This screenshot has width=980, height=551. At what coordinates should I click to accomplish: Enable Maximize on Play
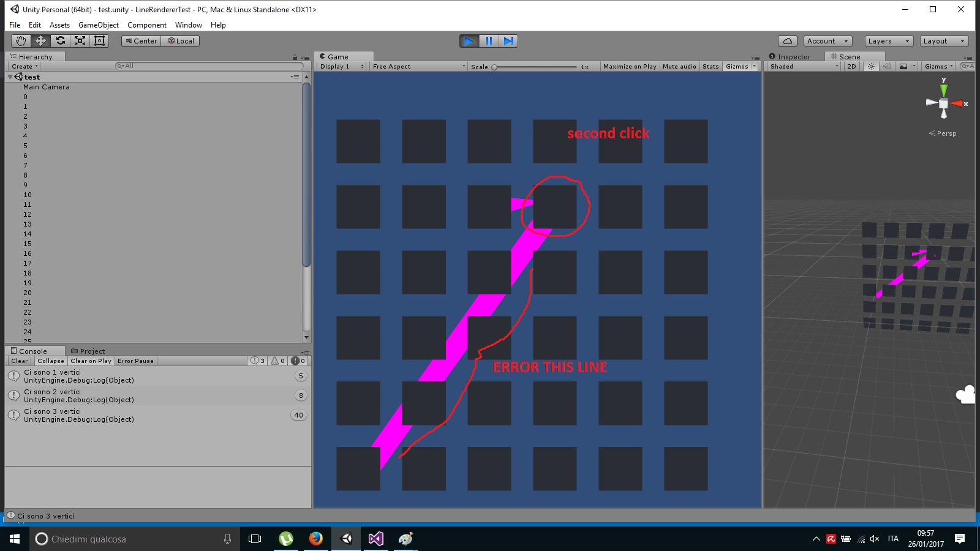click(628, 66)
